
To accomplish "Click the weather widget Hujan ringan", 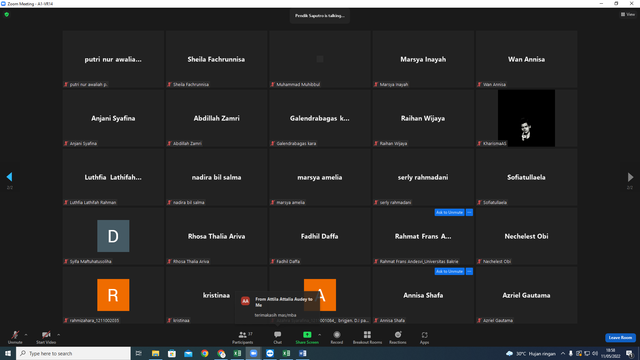I will [x=531, y=353].
